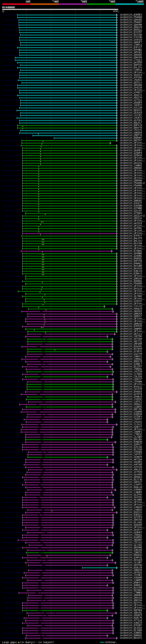Click the label UniRef100_P54886-2
Viewport: 146px width, 644px height.
pyautogui.click(x=132, y=183)
